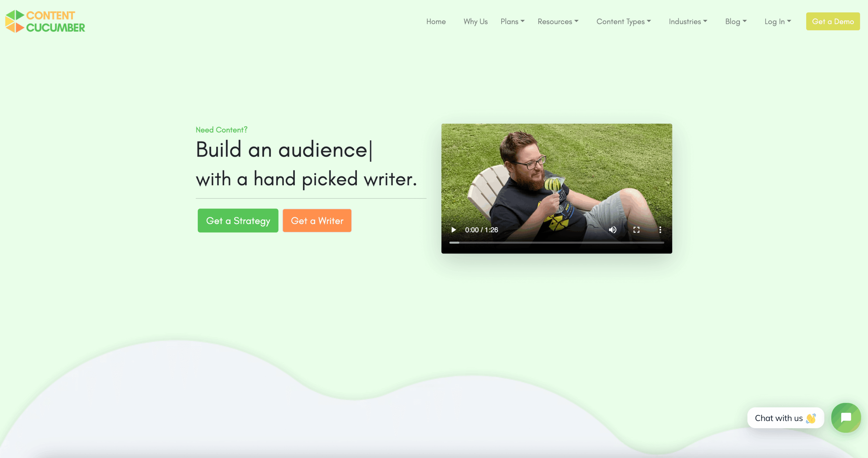This screenshot has height=458, width=868.
Task: Click the Get a Demo button
Action: pyautogui.click(x=833, y=21)
